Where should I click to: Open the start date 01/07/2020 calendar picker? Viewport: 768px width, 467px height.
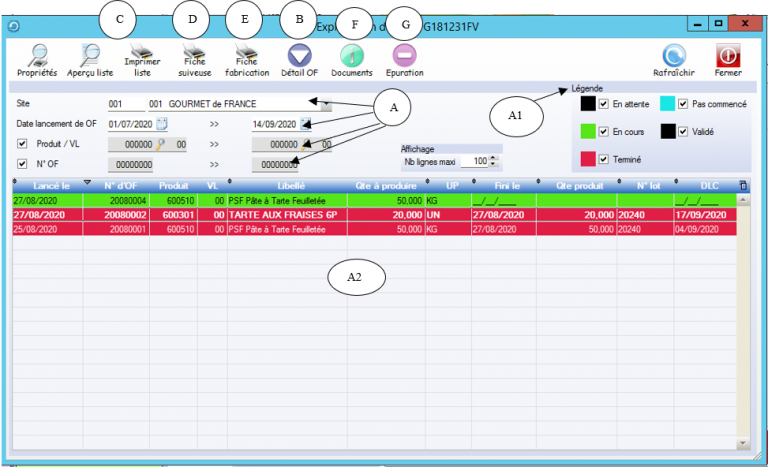coord(162,124)
